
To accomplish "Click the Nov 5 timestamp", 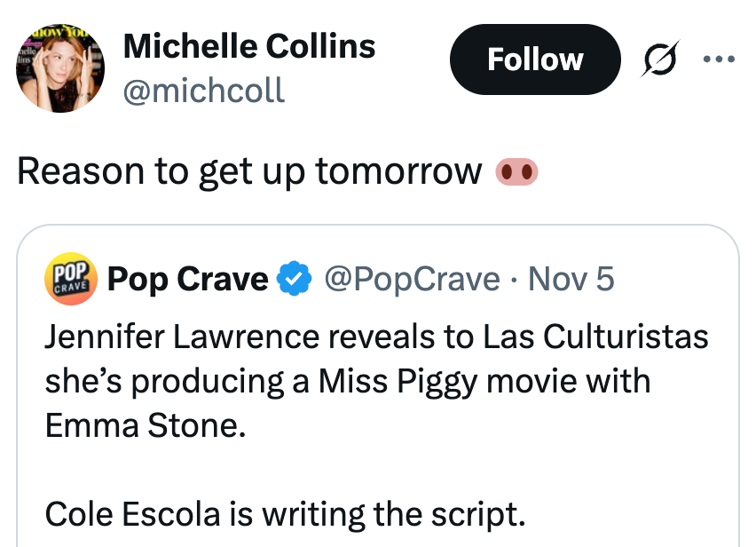I will point(571,280).
